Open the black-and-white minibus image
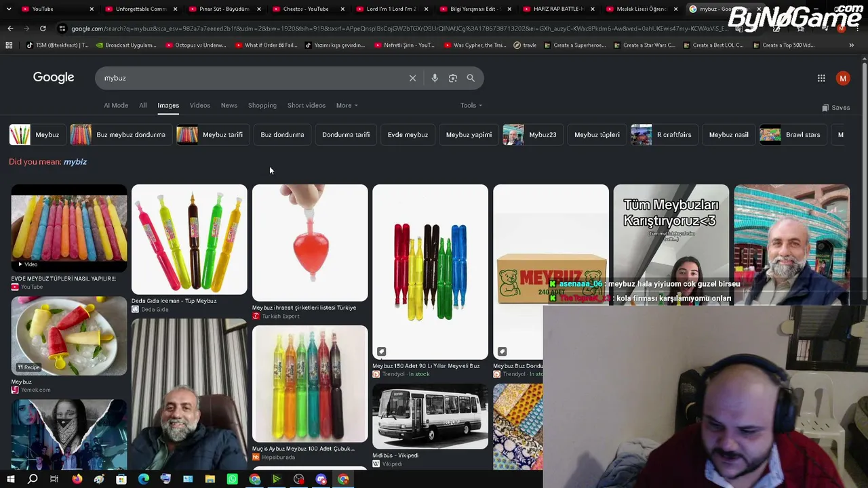Viewport: 868px width, 488px height. click(430, 416)
